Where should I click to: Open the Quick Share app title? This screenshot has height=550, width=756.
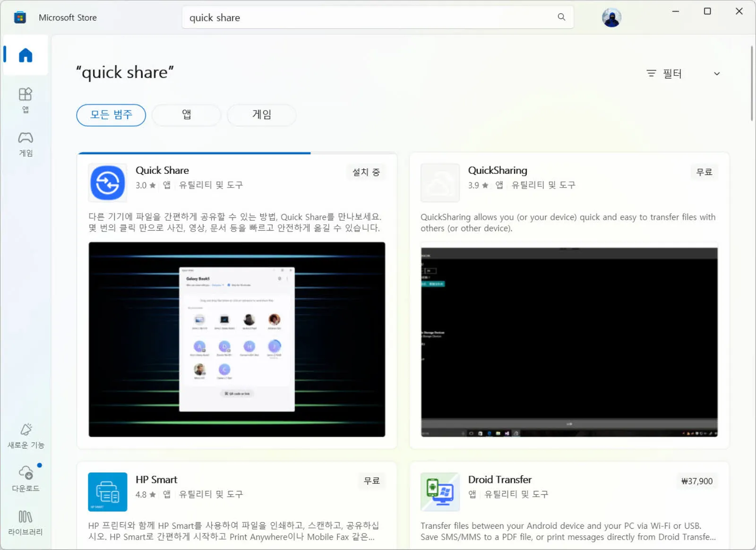(x=162, y=171)
